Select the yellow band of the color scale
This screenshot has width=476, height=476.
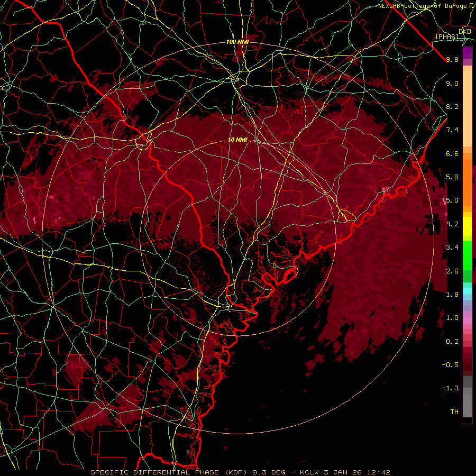click(467, 226)
